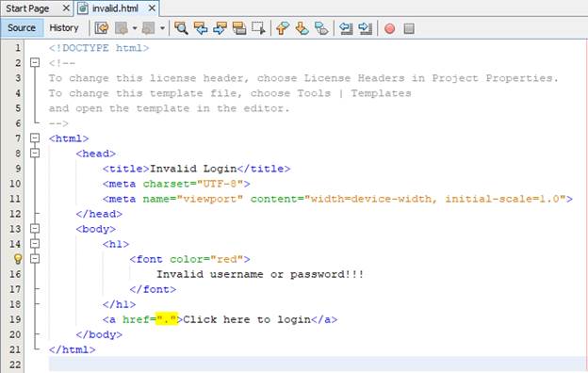Collapse the h1 fold on line 14
The width and height of the screenshot is (588, 373).
pos(35,244)
